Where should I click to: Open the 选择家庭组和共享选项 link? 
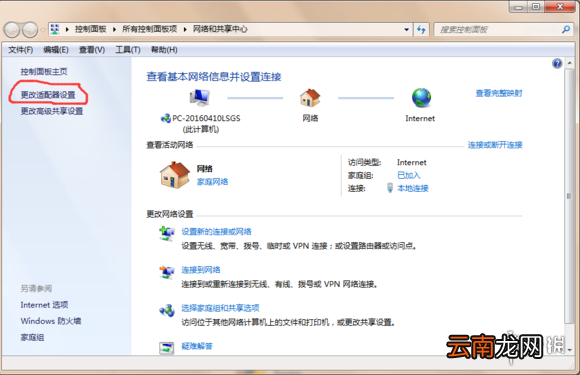(x=220, y=308)
